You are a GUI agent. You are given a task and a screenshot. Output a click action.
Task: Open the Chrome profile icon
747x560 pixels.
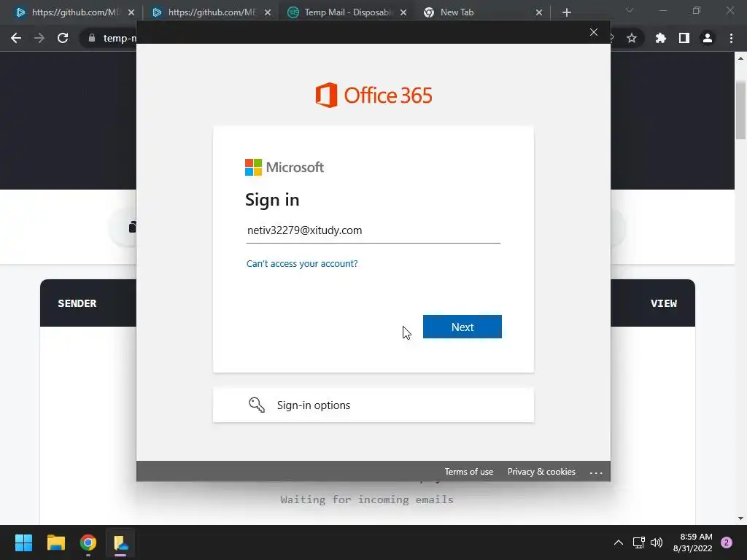click(708, 38)
